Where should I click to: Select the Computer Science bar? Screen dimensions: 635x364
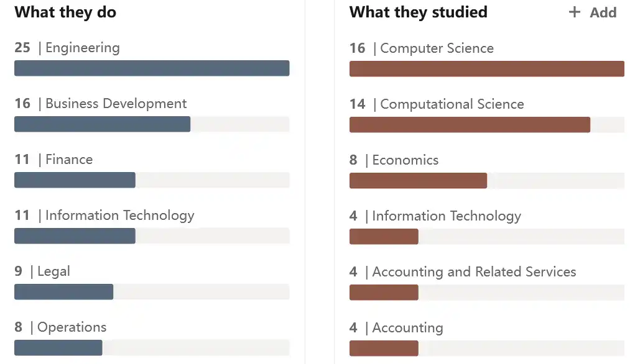point(487,69)
